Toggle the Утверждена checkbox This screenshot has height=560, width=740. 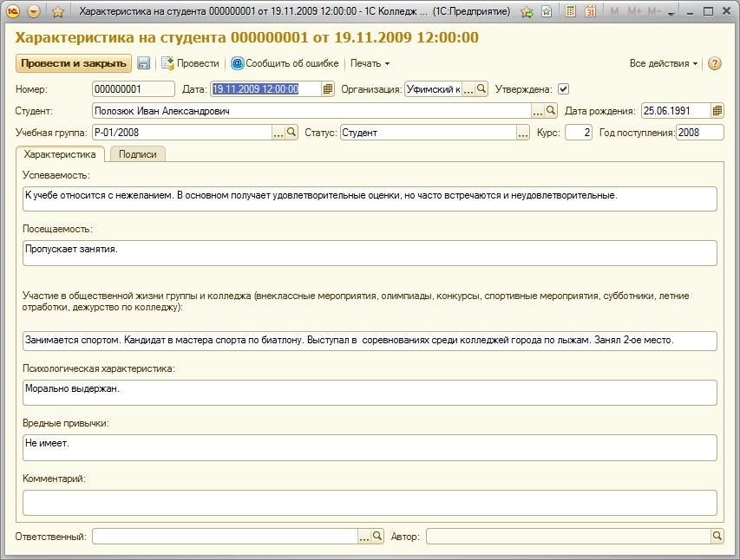pos(563,89)
